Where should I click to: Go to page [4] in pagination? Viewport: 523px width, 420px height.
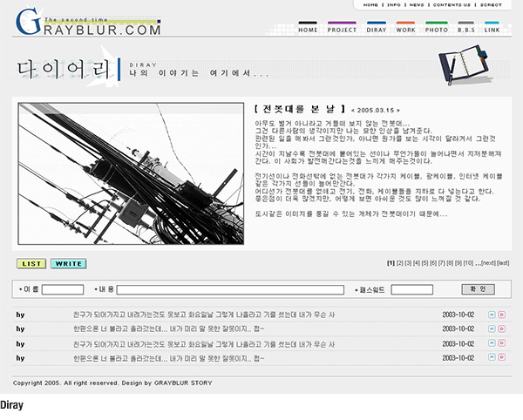click(417, 263)
